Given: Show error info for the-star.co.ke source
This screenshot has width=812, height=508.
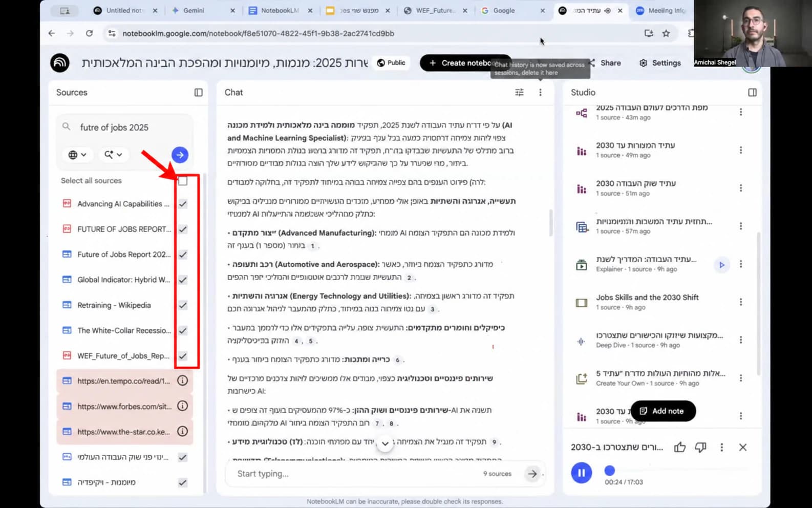Looking at the screenshot, I should (x=182, y=431).
